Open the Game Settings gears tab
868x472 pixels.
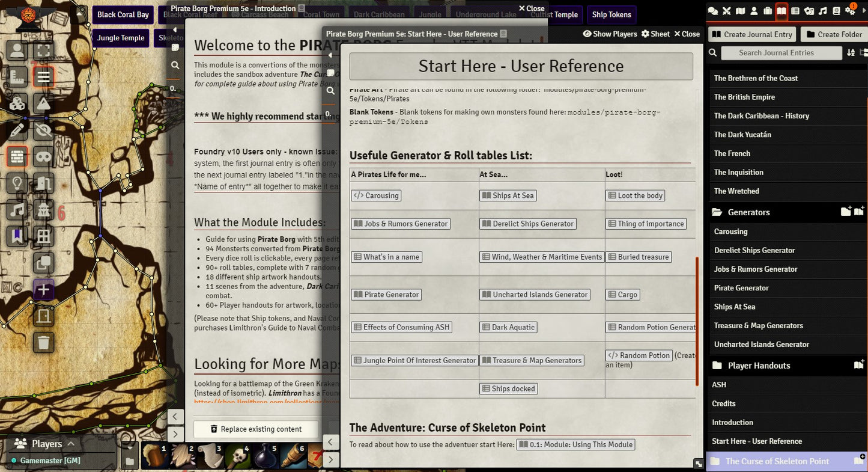(x=850, y=11)
